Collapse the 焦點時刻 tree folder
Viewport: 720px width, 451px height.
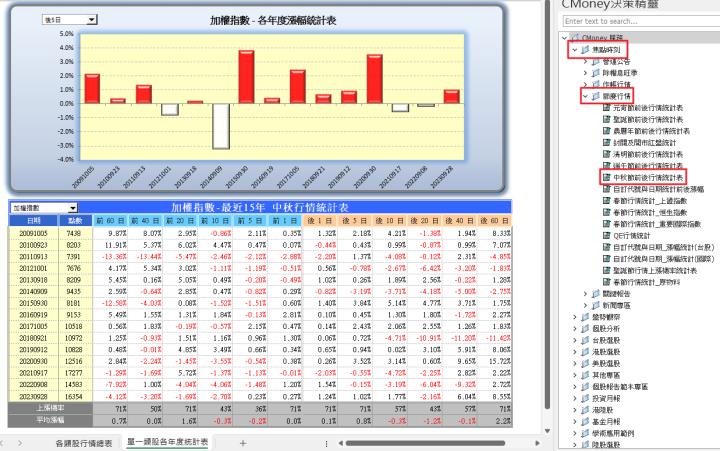tap(574, 50)
